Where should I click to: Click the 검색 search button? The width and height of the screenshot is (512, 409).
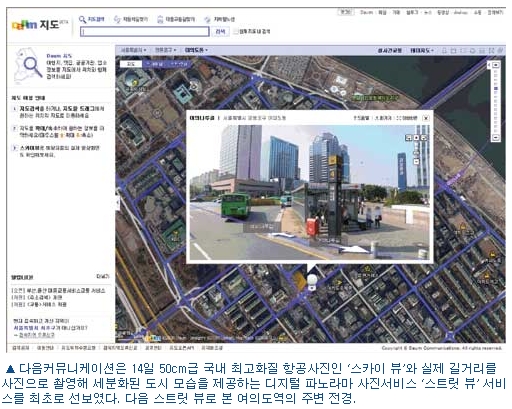coord(220,32)
